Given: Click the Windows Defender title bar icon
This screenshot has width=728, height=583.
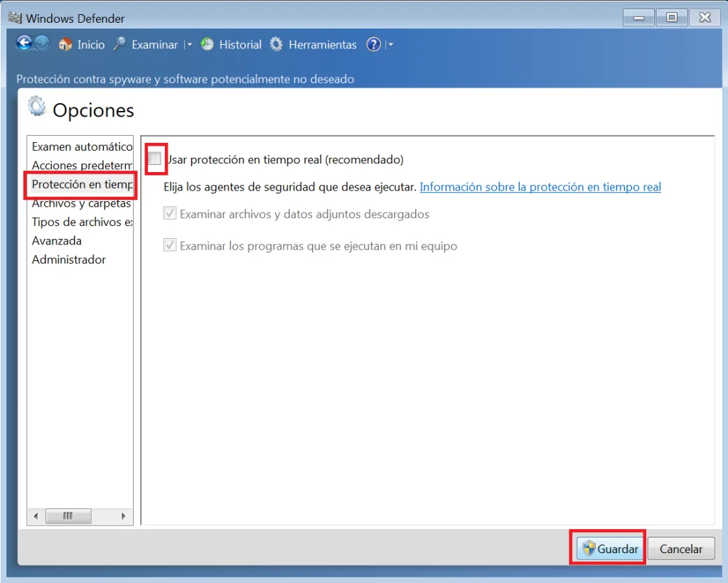Looking at the screenshot, I should 14,17.
